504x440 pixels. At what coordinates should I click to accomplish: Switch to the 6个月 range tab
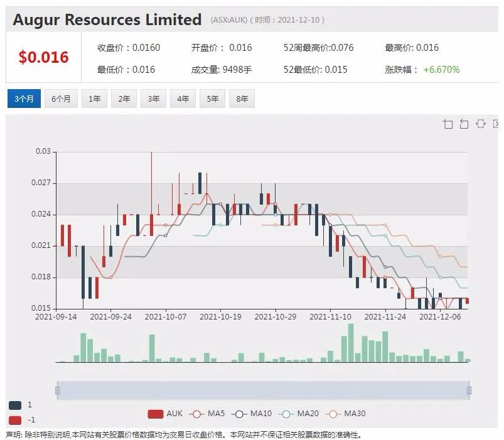(61, 99)
